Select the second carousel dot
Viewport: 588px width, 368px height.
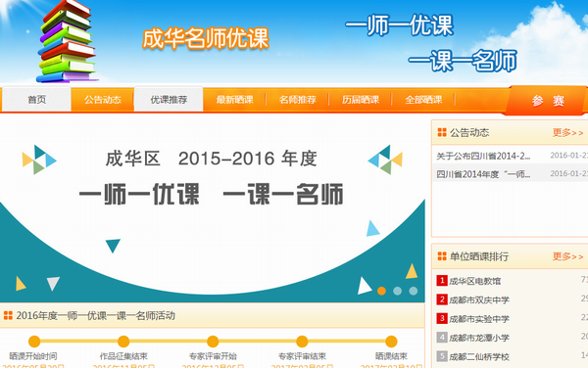[398, 291]
